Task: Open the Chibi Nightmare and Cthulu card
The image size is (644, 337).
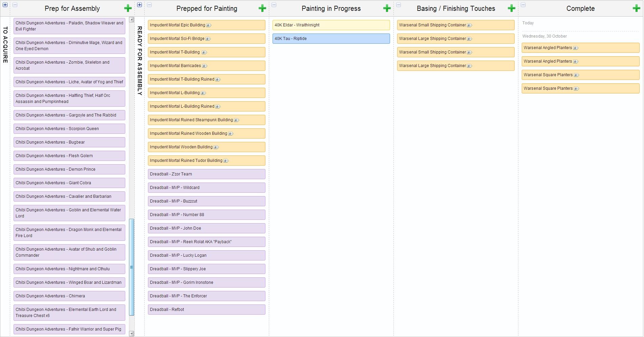Action: point(69,269)
